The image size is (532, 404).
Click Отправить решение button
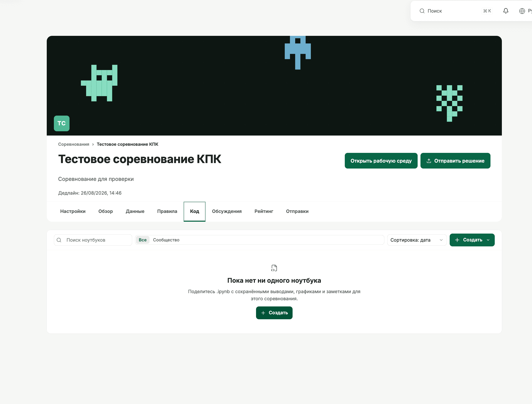coord(455,161)
